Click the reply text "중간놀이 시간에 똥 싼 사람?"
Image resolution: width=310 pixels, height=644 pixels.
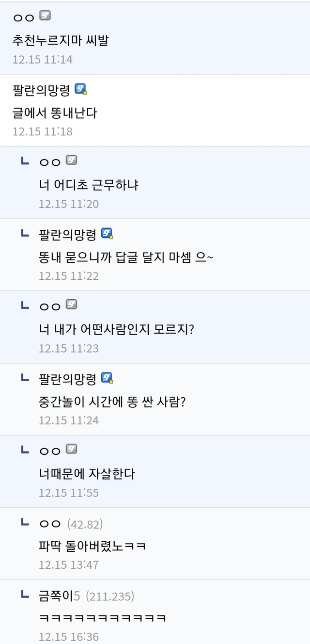(x=112, y=402)
